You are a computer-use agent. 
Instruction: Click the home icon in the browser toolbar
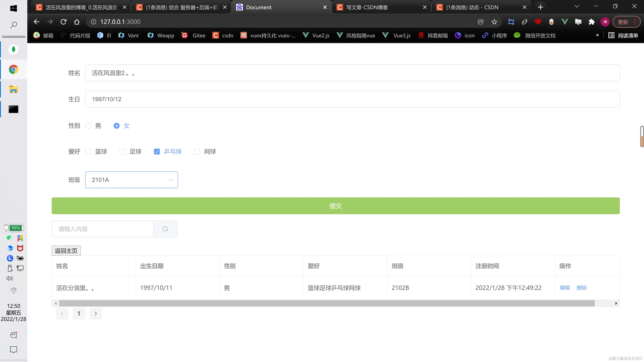click(77, 22)
